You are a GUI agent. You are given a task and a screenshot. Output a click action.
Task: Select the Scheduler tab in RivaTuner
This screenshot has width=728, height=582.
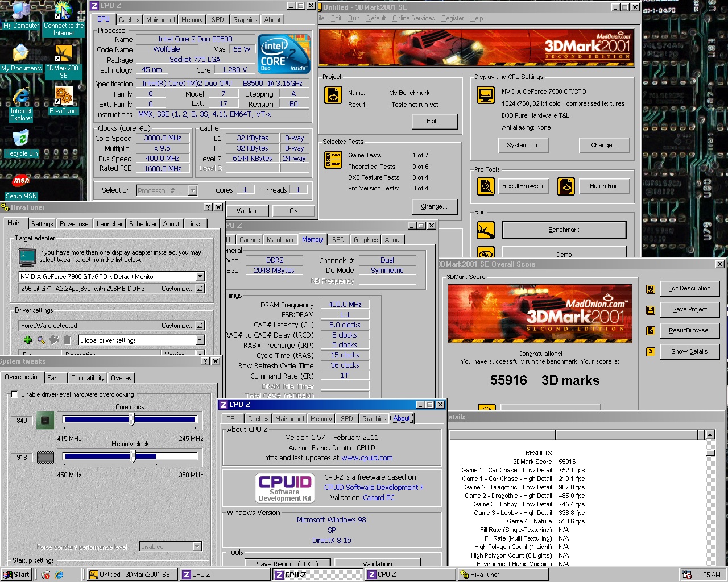pyautogui.click(x=143, y=224)
